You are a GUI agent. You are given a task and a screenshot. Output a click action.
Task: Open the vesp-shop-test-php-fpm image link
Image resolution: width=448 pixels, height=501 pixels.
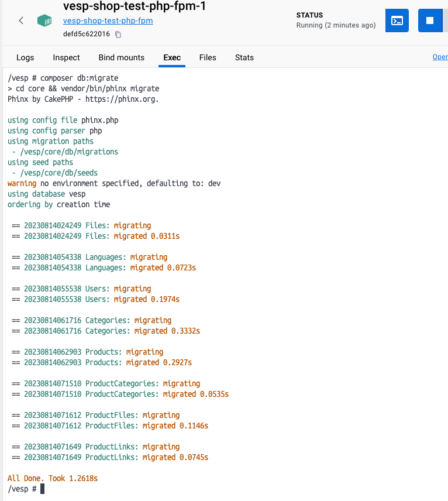[x=108, y=21]
